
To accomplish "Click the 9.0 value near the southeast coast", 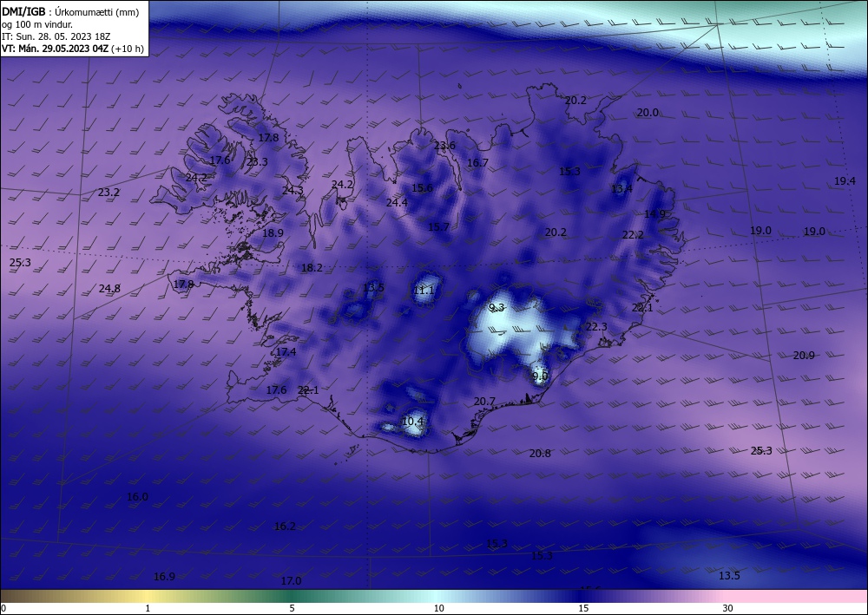I will click(x=540, y=376).
